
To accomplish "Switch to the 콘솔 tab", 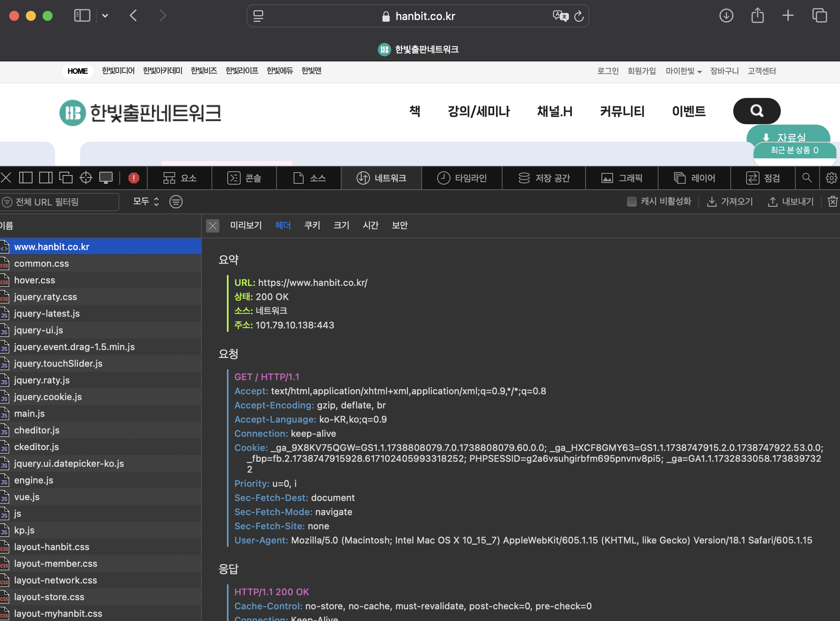I will 244,178.
